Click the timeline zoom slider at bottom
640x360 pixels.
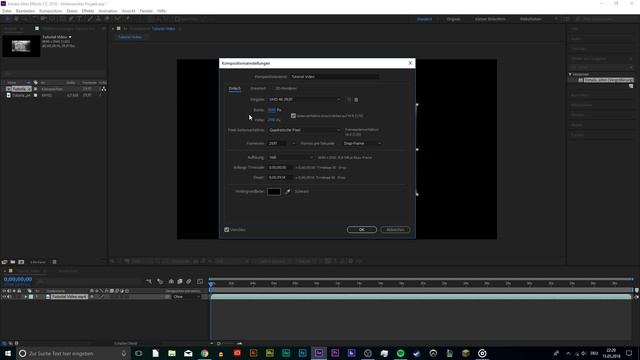tap(229, 344)
